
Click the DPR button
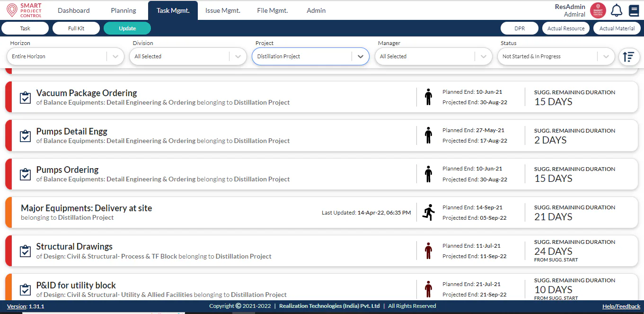[x=520, y=28]
